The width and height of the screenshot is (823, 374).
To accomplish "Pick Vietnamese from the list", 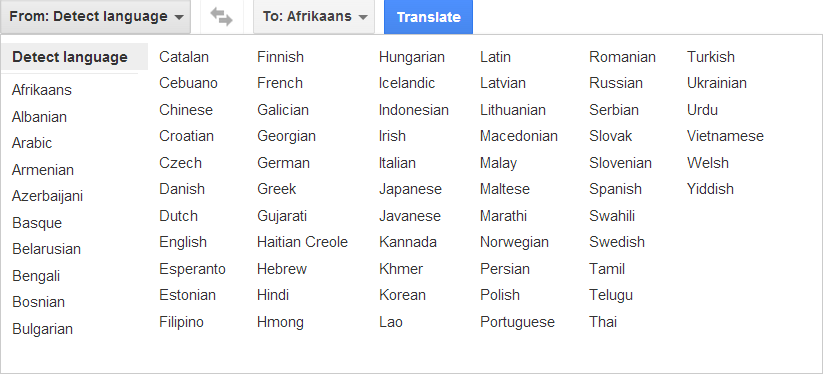I will tap(725, 136).
